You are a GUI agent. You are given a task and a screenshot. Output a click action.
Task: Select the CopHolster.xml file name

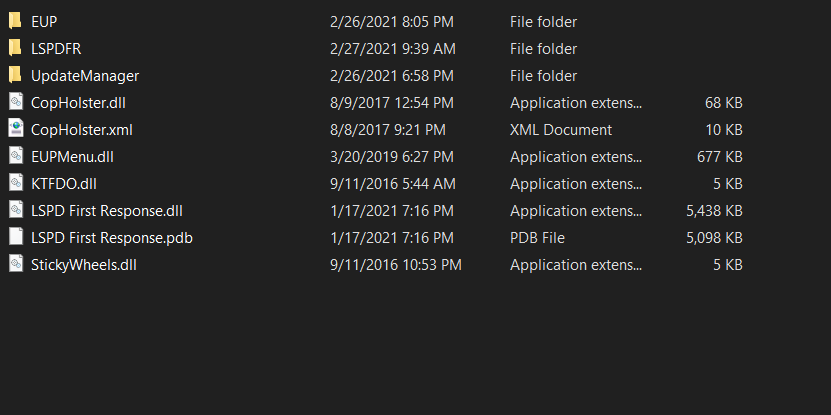click(82, 130)
